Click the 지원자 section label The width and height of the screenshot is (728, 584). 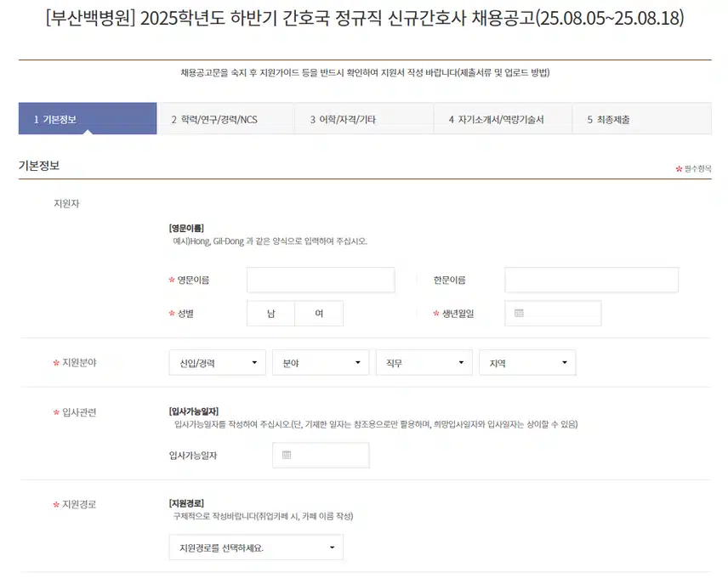point(66,203)
